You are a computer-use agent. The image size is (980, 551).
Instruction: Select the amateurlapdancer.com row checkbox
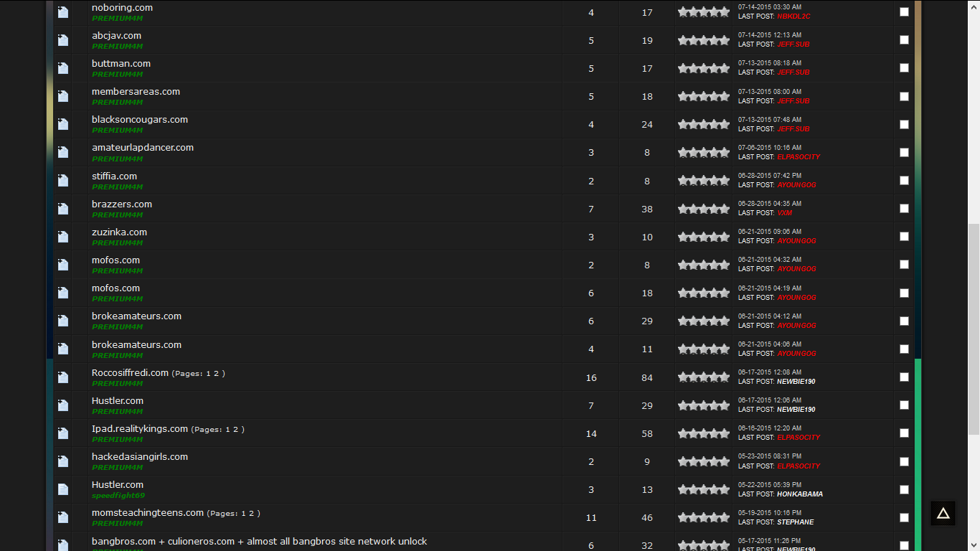coord(904,152)
